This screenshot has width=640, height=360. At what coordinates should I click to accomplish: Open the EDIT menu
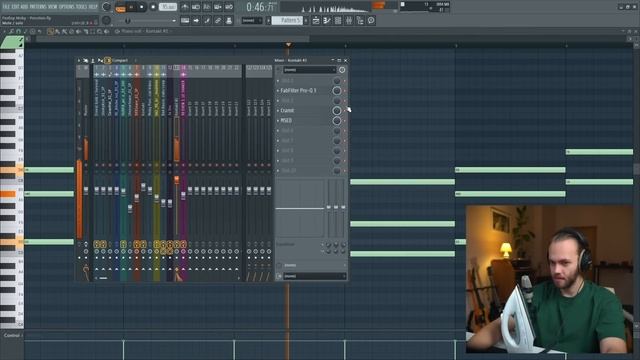tap(16, 7)
